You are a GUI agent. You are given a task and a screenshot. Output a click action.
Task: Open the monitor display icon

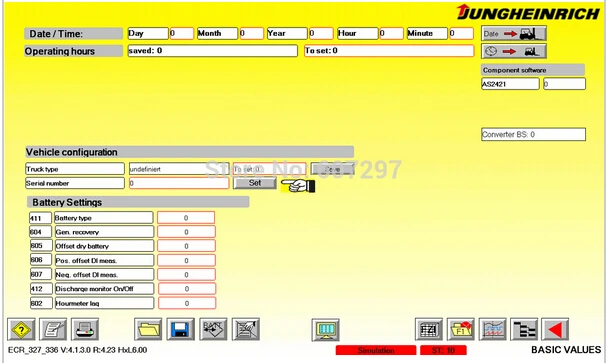(x=326, y=329)
